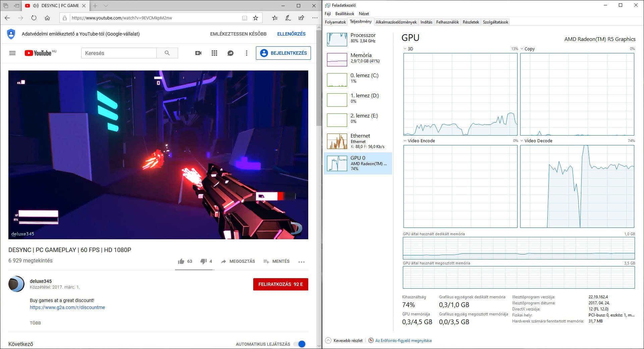This screenshot has height=349, width=644.
Task: Open Edge settings and more menu
Action: 315,18
